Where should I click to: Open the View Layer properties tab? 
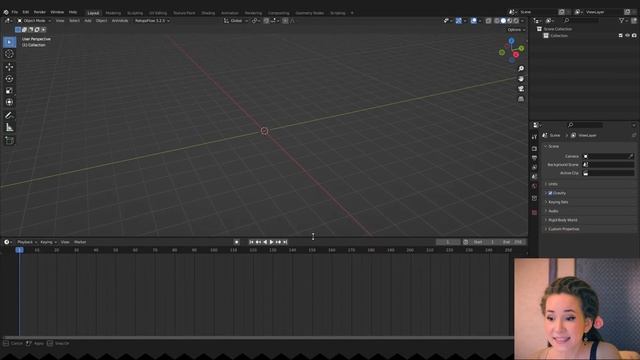(534, 167)
